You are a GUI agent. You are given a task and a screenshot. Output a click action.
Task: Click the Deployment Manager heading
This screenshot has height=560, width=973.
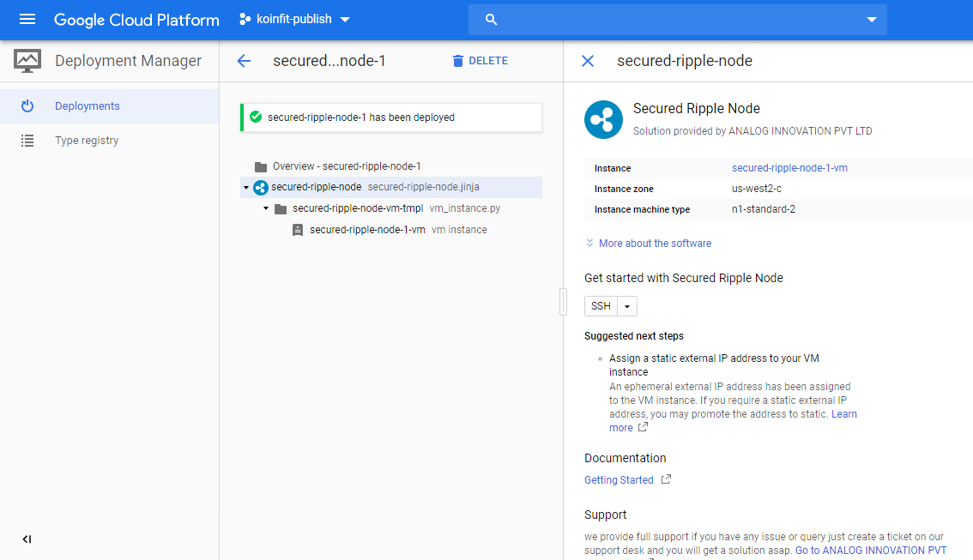[x=129, y=61]
